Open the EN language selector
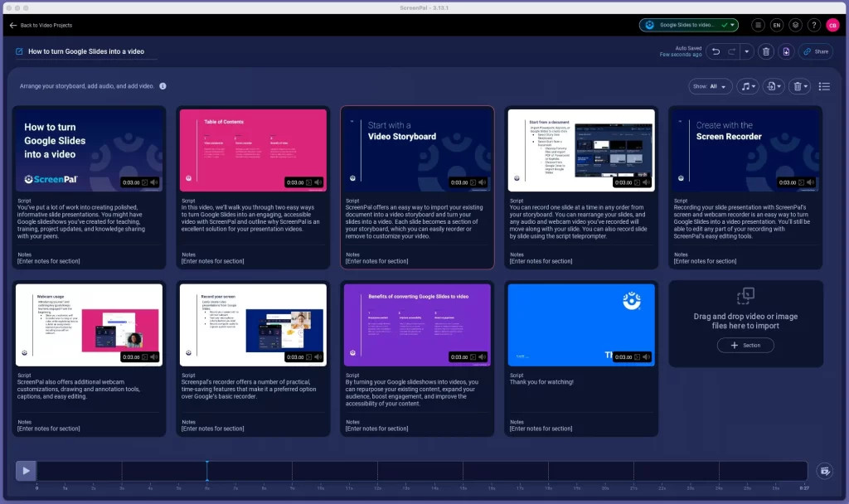The height and width of the screenshot is (504, 849). [776, 25]
